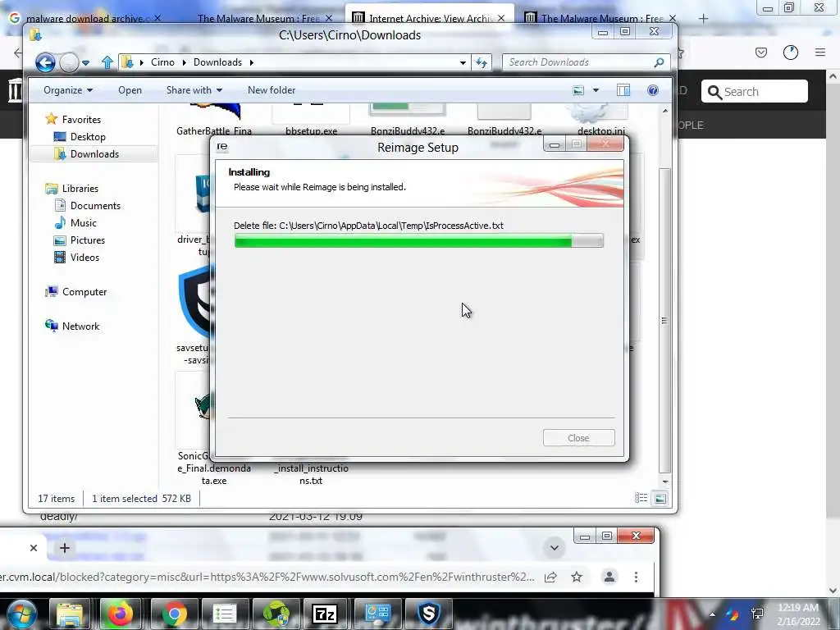Select Downloads in the navigation pane
Image resolution: width=840 pixels, height=630 pixels.
pos(94,153)
